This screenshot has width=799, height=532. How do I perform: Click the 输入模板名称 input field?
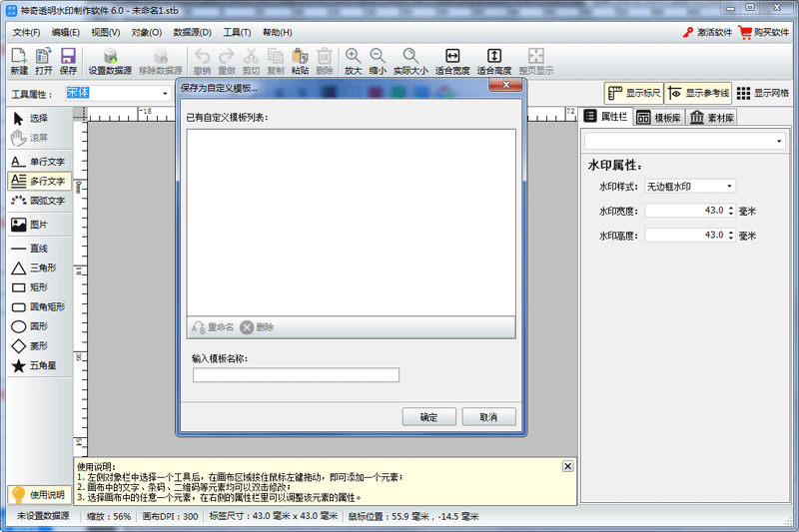coord(296,375)
